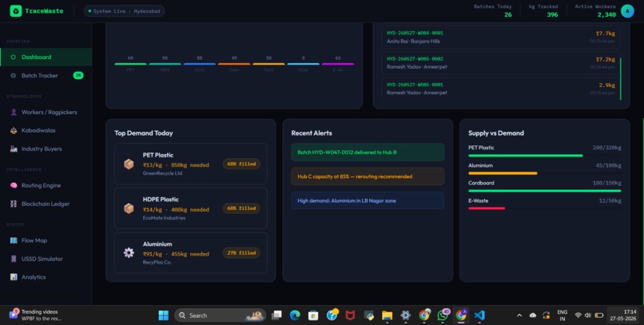
Task: Open Batch Tracker in the sidebar
Action: pos(46,76)
